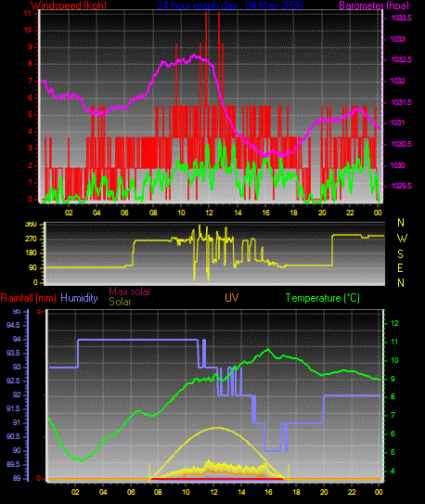This screenshot has height=504, width=425.
Task: Click the 7 value on windspeed axis
Action: pyautogui.click(x=31, y=81)
